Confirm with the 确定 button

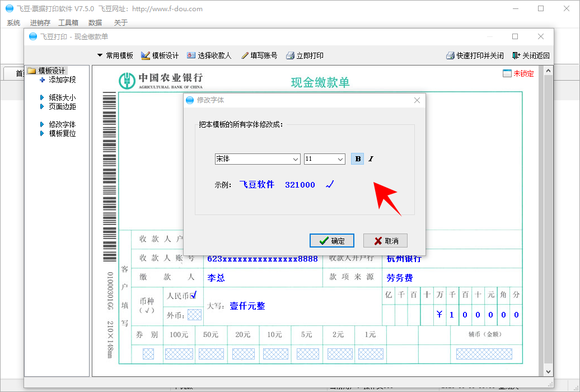332,241
